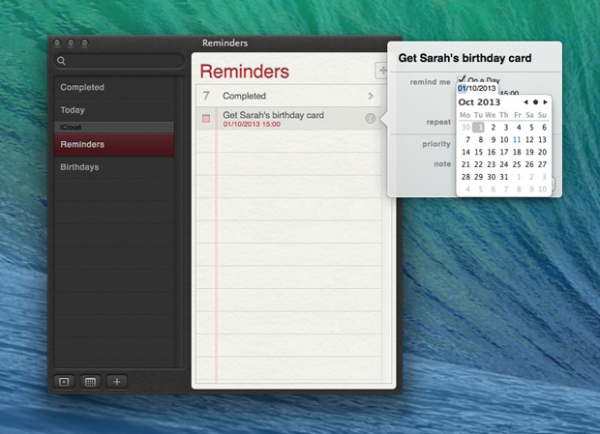The height and width of the screenshot is (434, 600).
Task: Pick October 13 in date picker
Action: [x=542, y=140]
